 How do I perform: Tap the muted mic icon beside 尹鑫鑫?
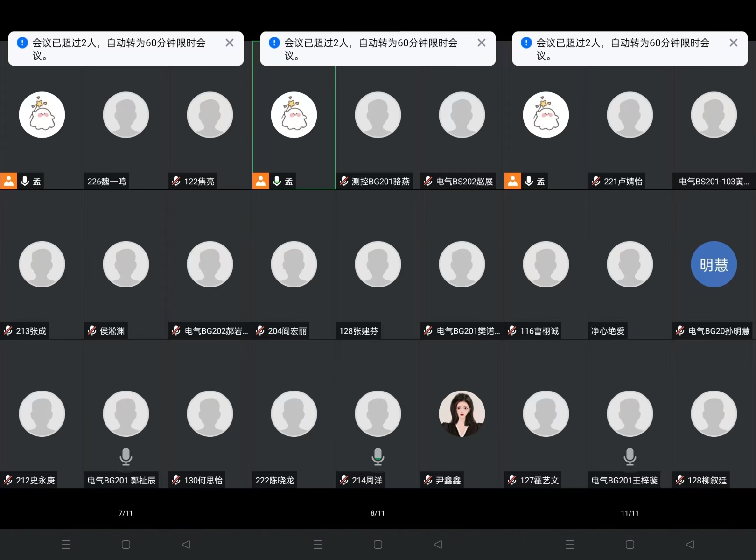pyautogui.click(x=428, y=480)
